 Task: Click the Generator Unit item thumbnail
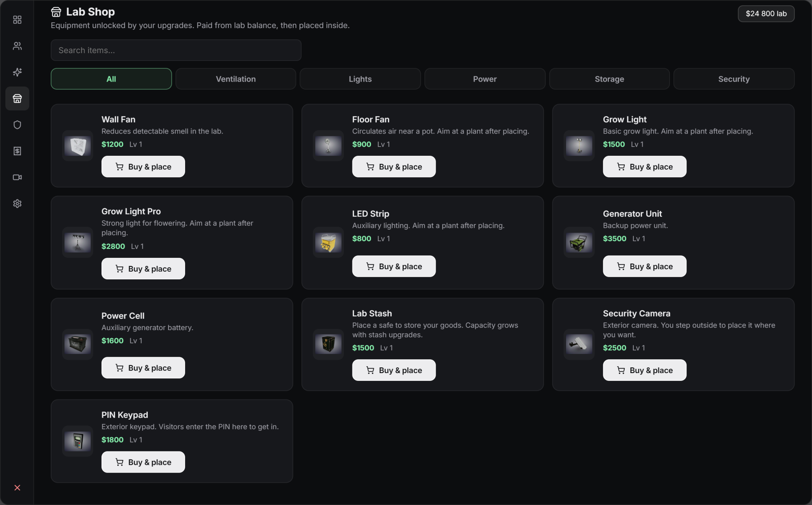click(x=579, y=242)
